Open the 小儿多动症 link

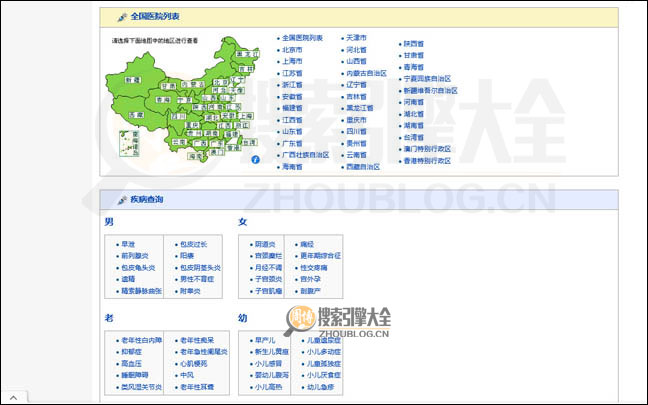tap(324, 352)
